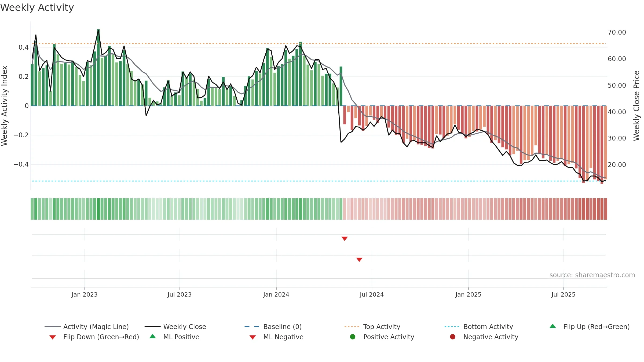Click the 70.00 price axis label
This screenshot has width=644, height=362.
click(x=617, y=32)
